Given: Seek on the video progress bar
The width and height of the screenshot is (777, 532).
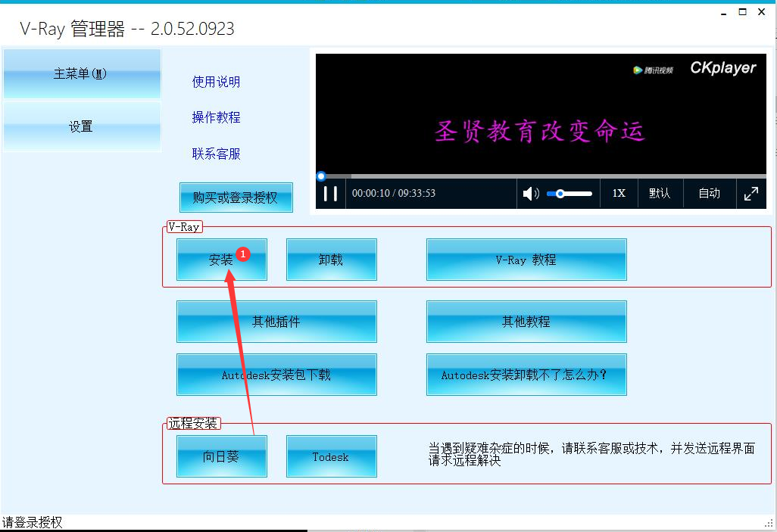Looking at the screenshot, I should pyautogui.click(x=541, y=176).
